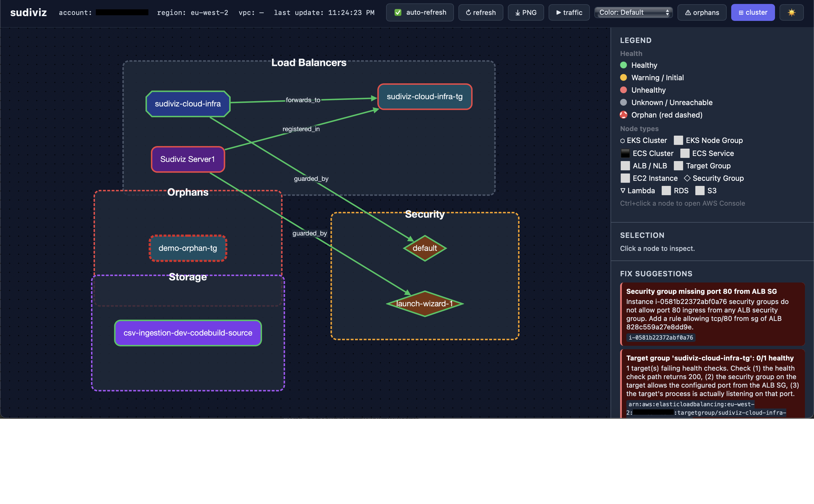Viewport: 814px width, 504px height.
Task: Click the sudiviz-cloud-infra load balancer node
Action: 188,104
